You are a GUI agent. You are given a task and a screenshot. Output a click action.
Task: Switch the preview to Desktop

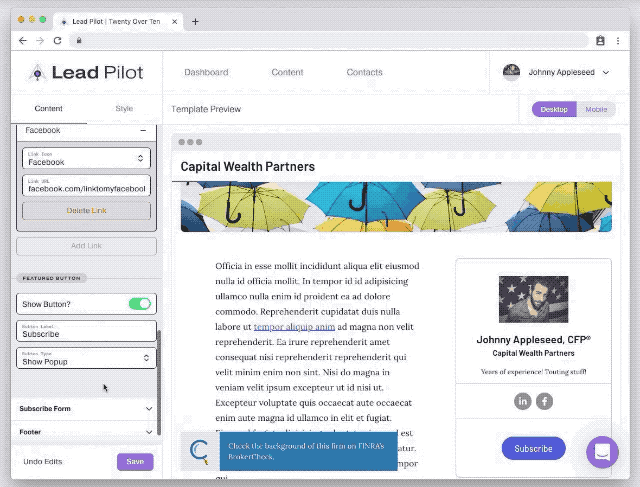pyautogui.click(x=554, y=109)
